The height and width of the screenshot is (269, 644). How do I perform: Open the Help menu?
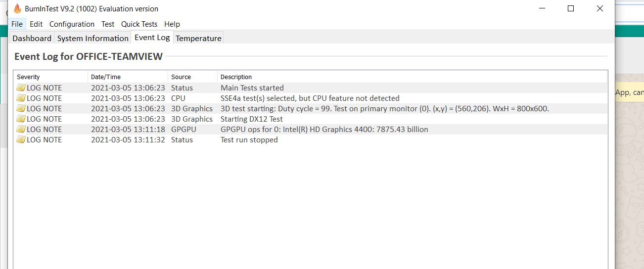pyautogui.click(x=172, y=24)
